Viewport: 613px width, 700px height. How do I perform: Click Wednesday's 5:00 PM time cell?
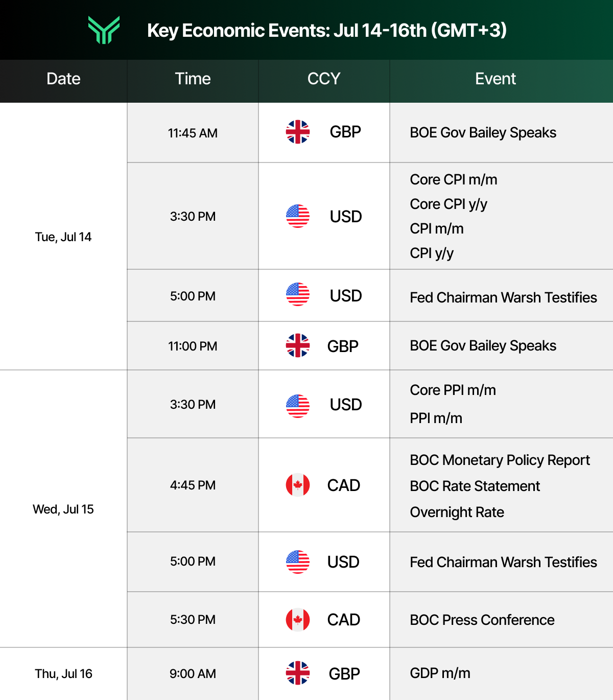pyautogui.click(x=193, y=562)
